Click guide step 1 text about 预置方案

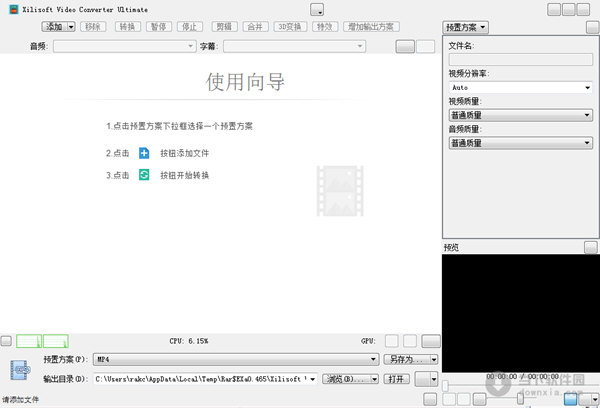(x=179, y=126)
